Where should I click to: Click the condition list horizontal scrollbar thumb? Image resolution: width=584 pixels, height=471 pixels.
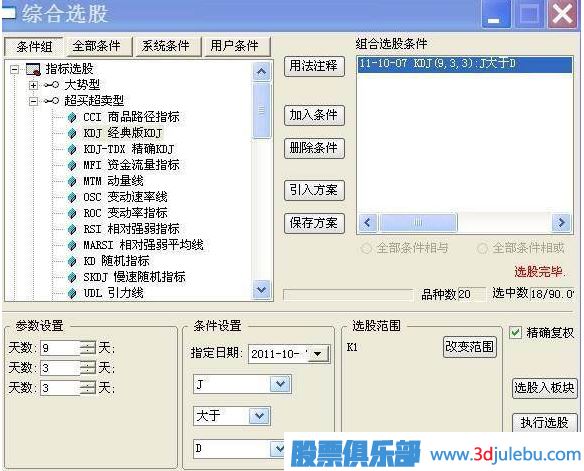pos(418,223)
